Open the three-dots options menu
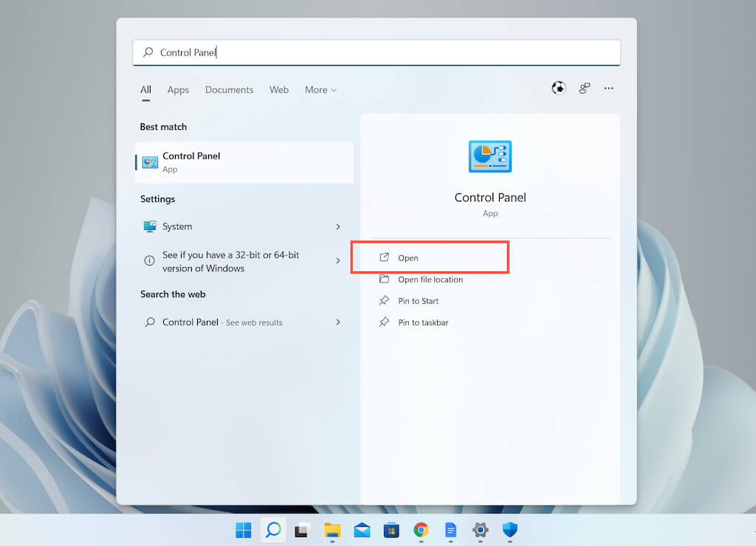756x546 pixels. click(x=608, y=89)
